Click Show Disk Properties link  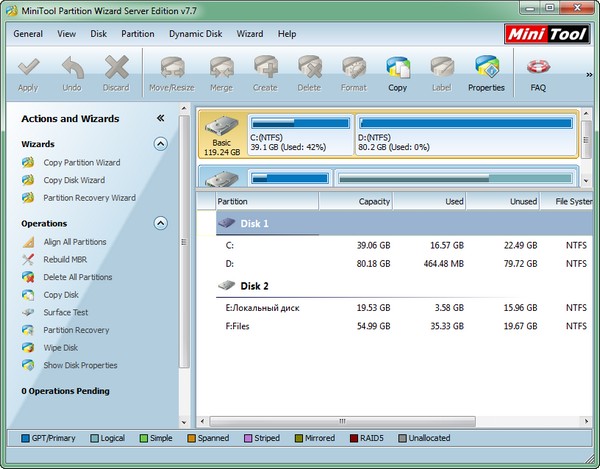pyautogui.click(x=80, y=365)
